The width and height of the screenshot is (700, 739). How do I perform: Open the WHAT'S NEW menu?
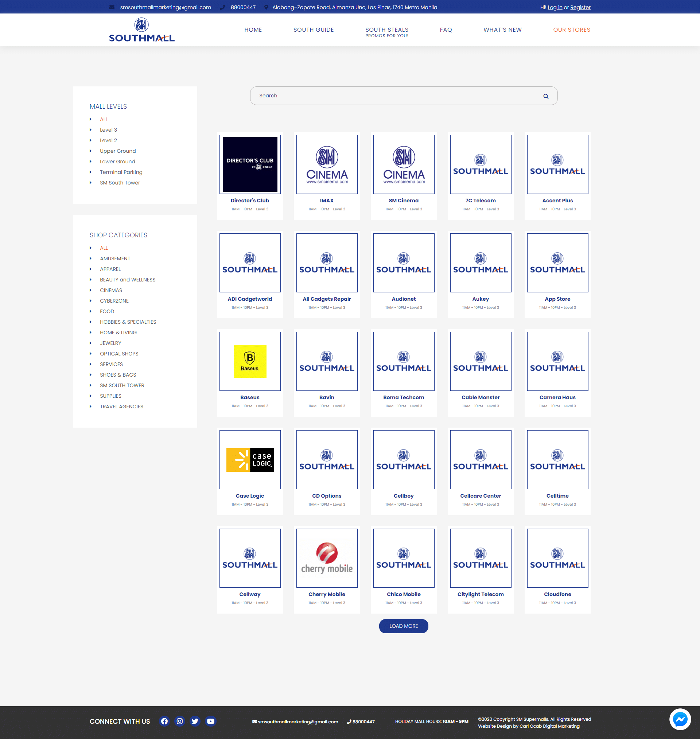[503, 30]
